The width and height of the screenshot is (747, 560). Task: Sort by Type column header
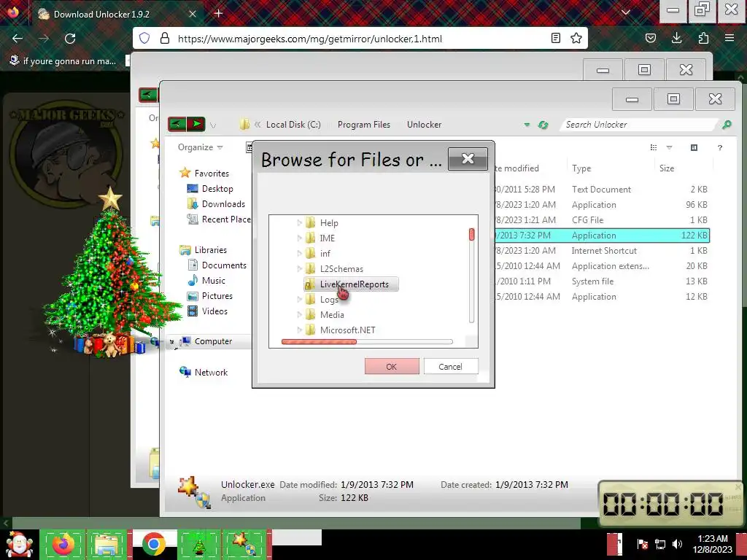(x=581, y=168)
